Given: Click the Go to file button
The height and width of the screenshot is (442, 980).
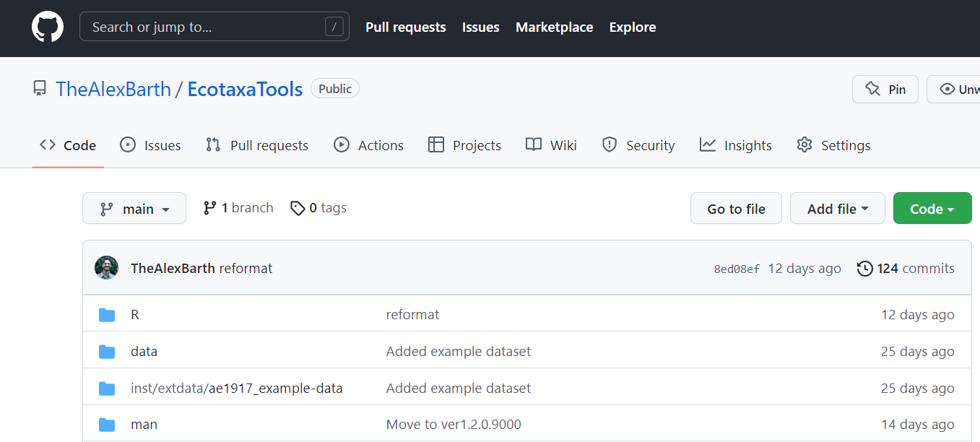Looking at the screenshot, I should click(736, 209).
